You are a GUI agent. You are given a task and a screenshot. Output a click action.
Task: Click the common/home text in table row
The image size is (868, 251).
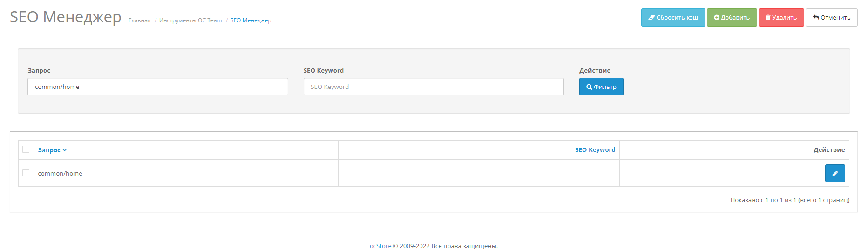point(60,173)
